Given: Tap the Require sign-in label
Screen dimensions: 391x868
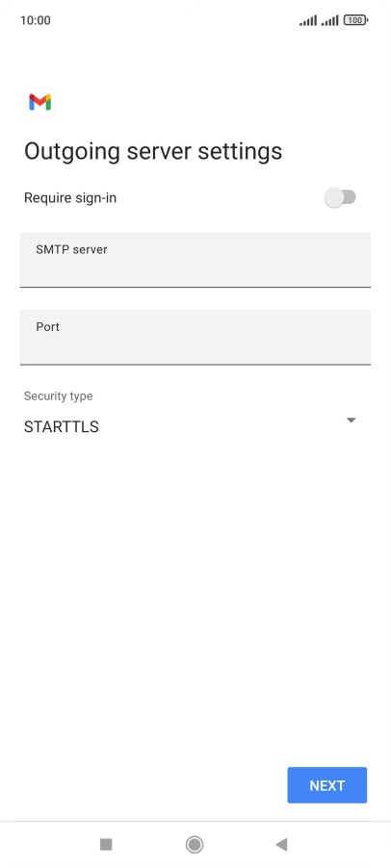Looking at the screenshot, I should [x=70, y=197].
